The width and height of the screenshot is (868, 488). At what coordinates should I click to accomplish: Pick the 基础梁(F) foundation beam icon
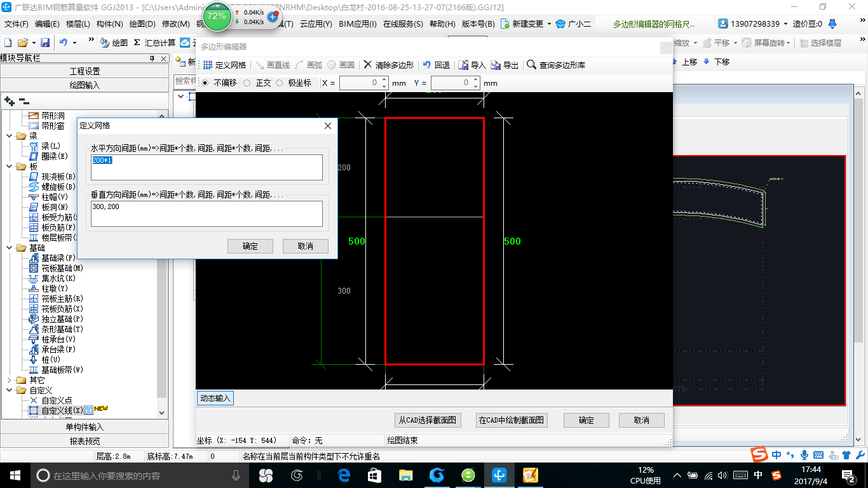pyautogui.click(x=34, y=258)
